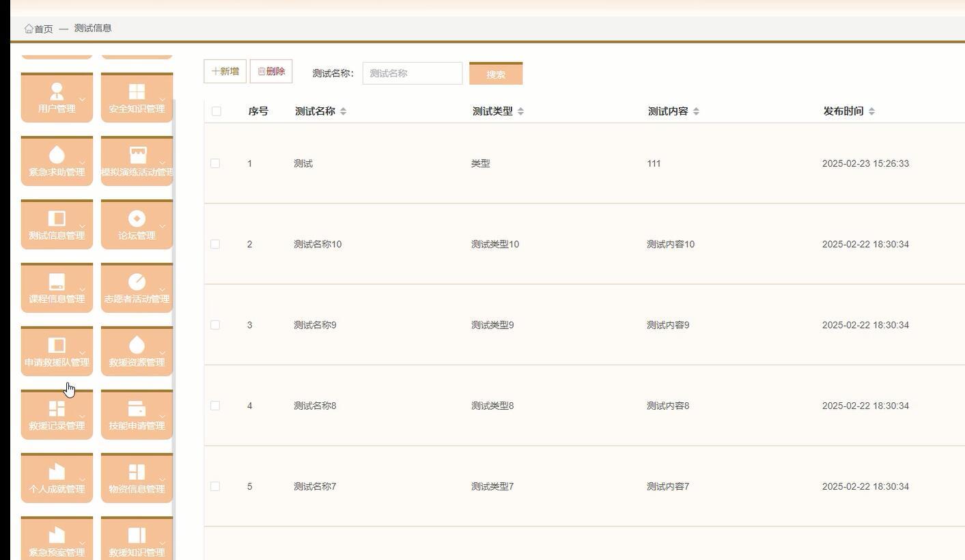The width and height of the screenshot is (965, 560).
Task: Open the 首页 breadcrumb link
Action: pyautogui.click(x=39, y=28)
